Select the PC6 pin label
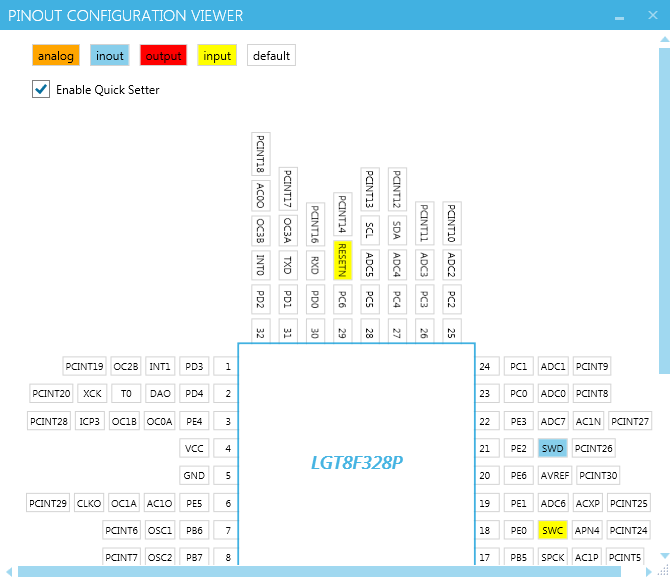 [x=342, y=299]
